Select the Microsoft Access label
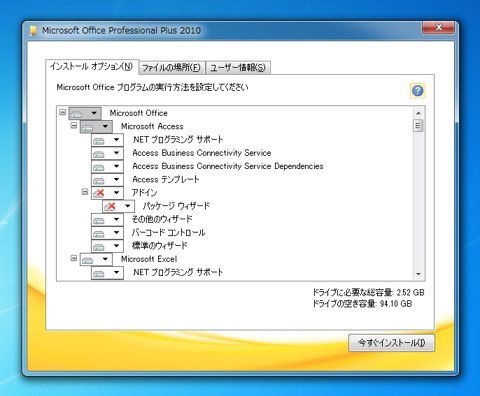This screenshot has height=396, width=480. point(152,126)
